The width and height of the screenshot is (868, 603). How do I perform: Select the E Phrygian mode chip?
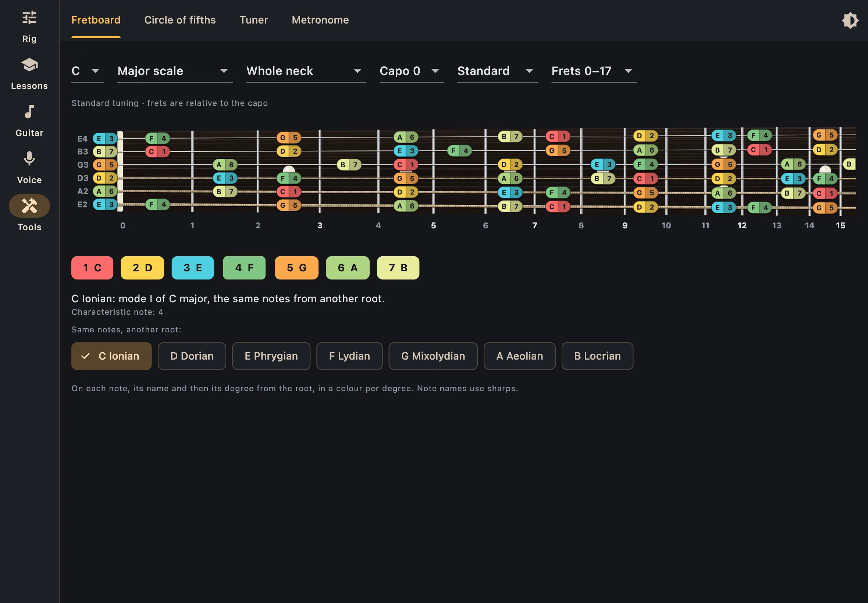point(271,356)
